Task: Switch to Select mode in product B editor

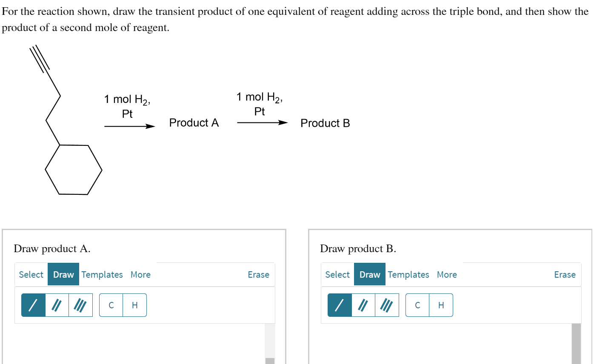Action: [x=337, y=274]
